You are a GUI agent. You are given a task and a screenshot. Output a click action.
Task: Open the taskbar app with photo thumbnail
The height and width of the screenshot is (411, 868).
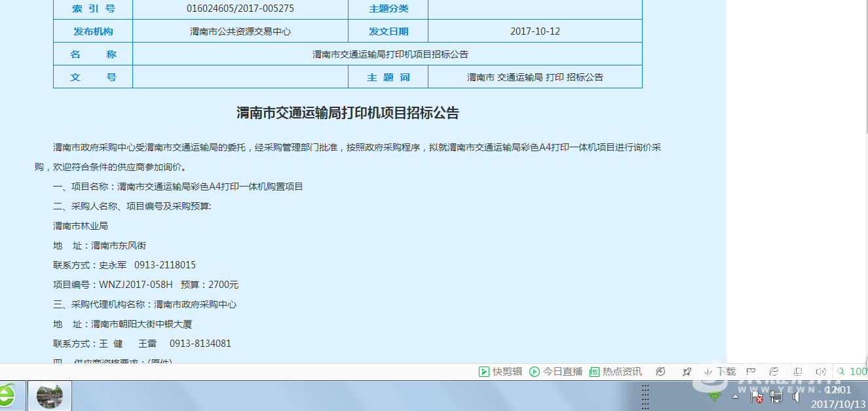[x=50, y=396]
